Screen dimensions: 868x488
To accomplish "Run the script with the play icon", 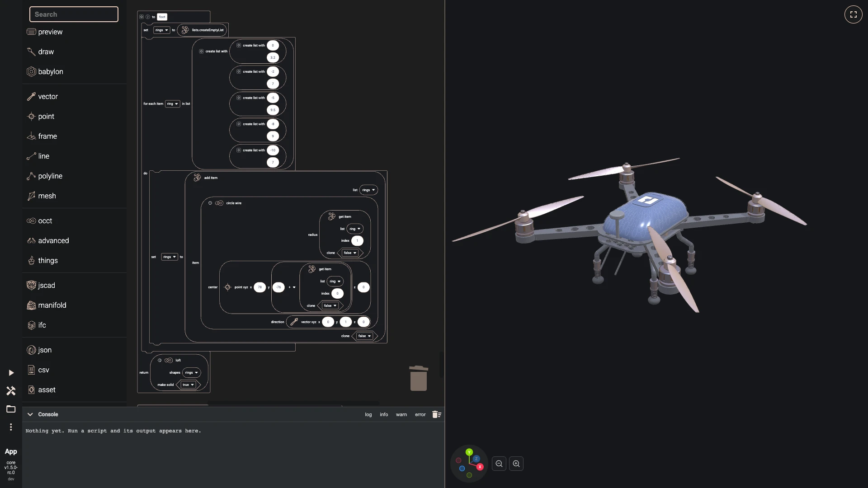I will coord(11,373).
